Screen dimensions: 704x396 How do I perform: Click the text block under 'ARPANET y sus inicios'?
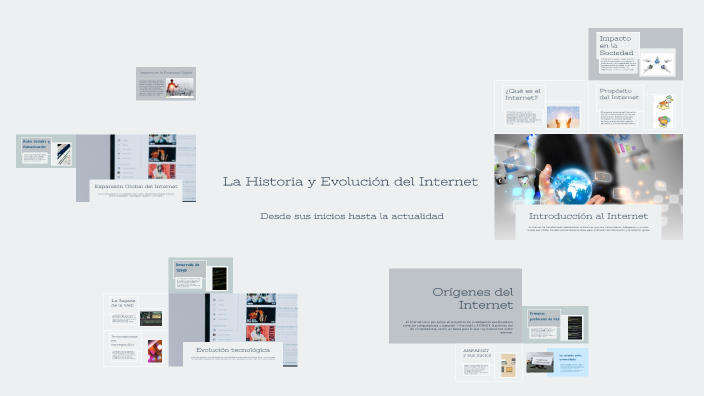pos(475,370)
